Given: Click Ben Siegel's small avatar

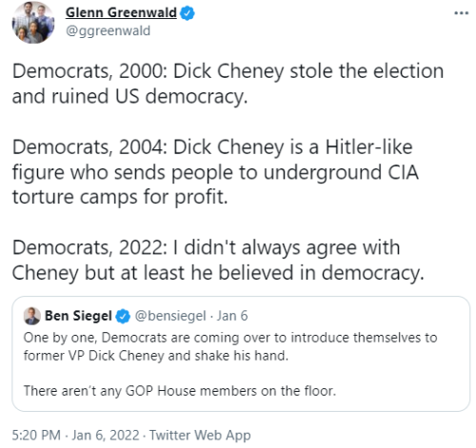Looking at the screenshot, I should point(32,316).
